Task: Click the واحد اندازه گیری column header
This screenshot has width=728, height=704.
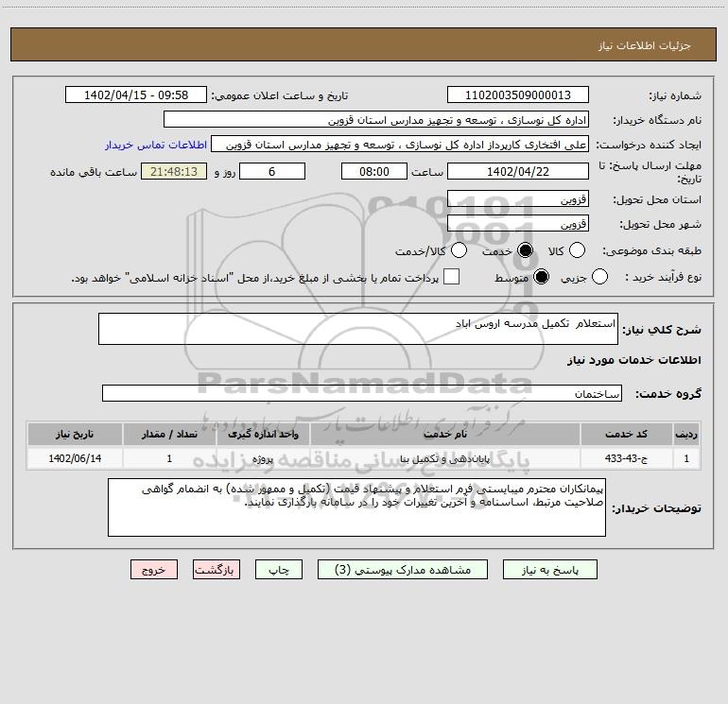Action: [263, 435]
